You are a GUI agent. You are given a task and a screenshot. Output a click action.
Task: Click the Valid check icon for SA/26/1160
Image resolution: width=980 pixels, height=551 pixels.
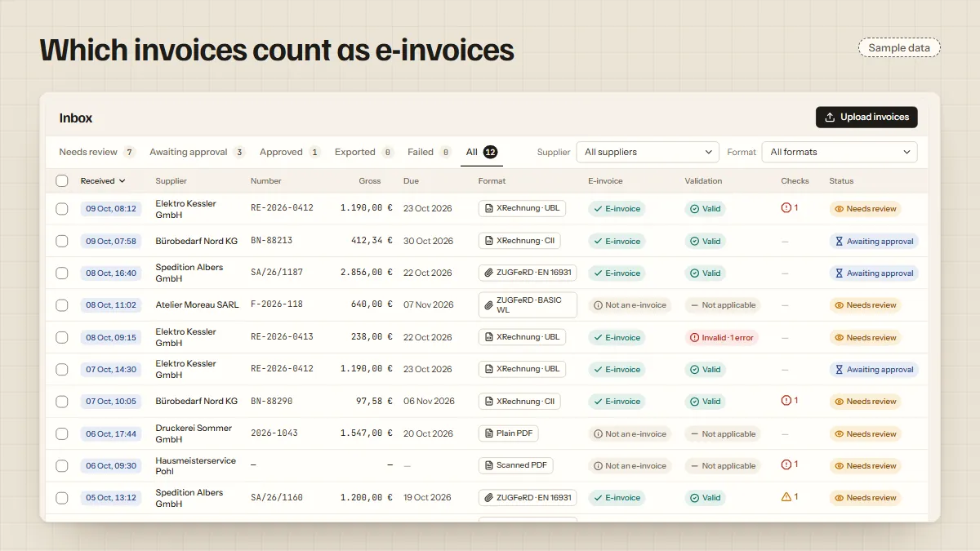coord(694,498)
